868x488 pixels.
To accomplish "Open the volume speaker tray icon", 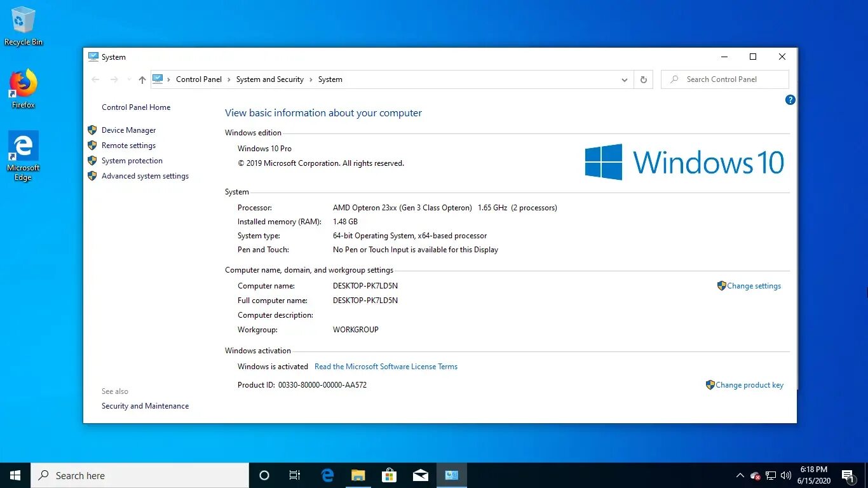I will pos(786,475).
